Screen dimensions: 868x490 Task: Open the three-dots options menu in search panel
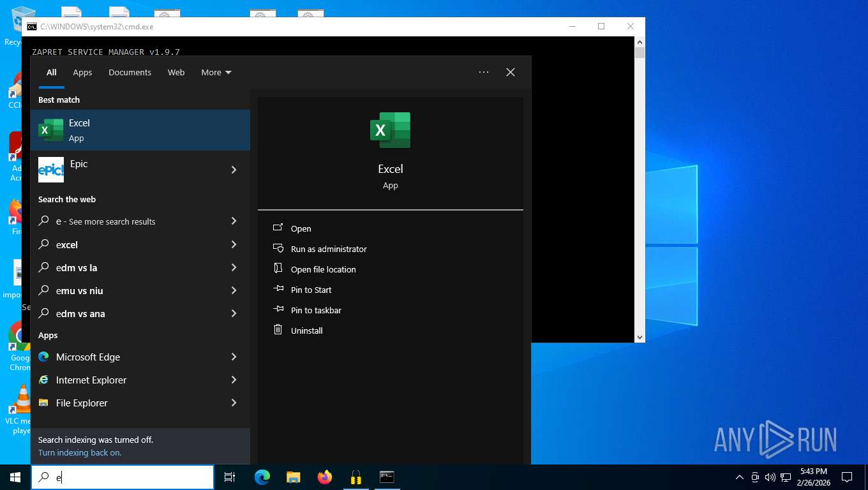(484, 72)
